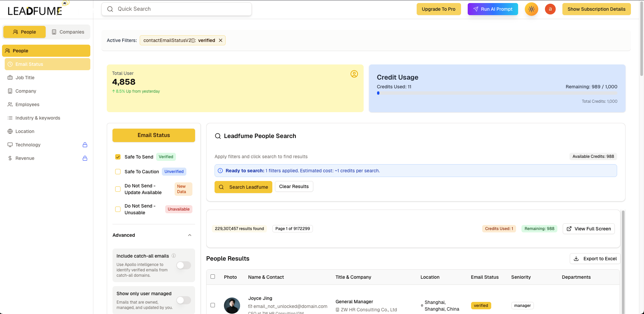The image size is (644, 314).
Task: Enable Show only user managed toggle
Action: tap(184, 300)
